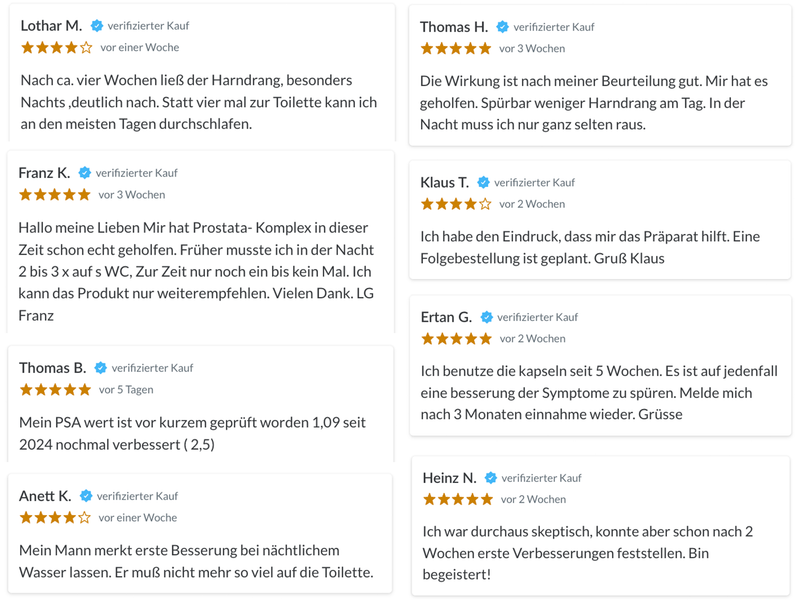Screen dimensions: 800x609
Task: Click "verifizierter Kauf" label beside Thomas B.
Action: click(x=152, y=368)
